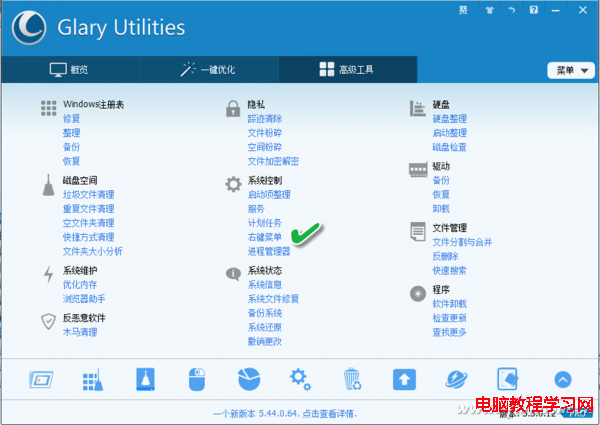
Task: Open the mouse context menu dock icon
Action: tap(197, 380)
